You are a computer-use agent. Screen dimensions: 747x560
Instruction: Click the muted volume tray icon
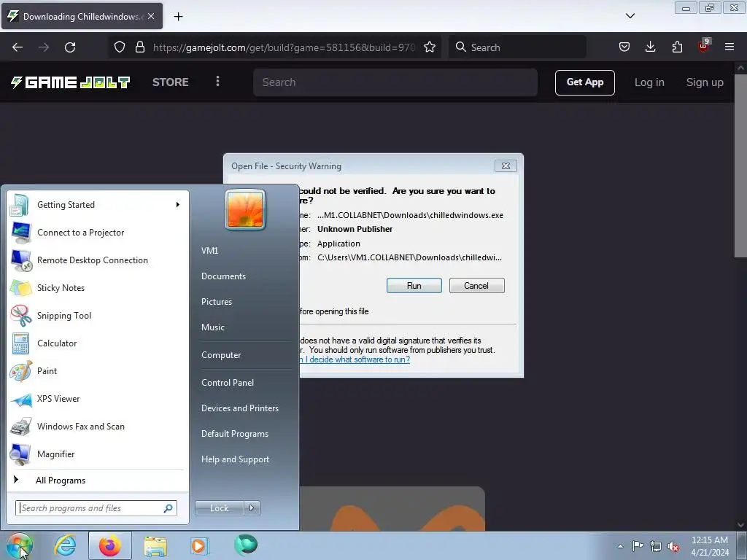(x=673, y=546)
